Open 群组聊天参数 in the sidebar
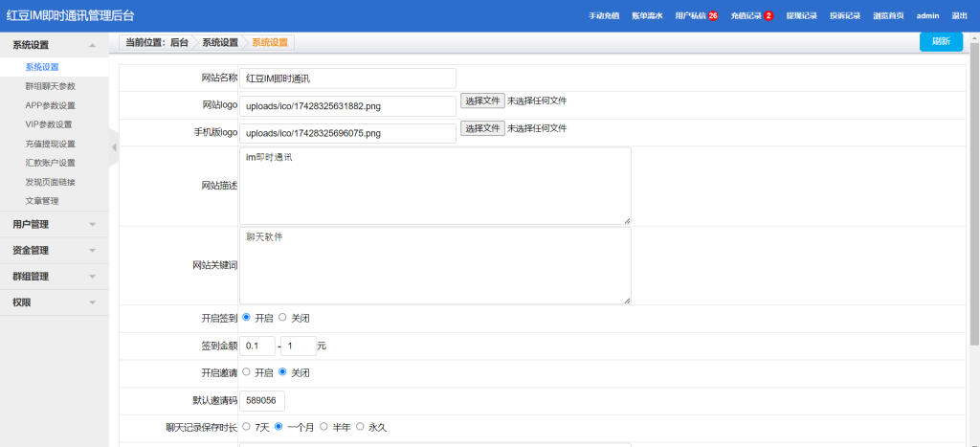 point(50,86)
